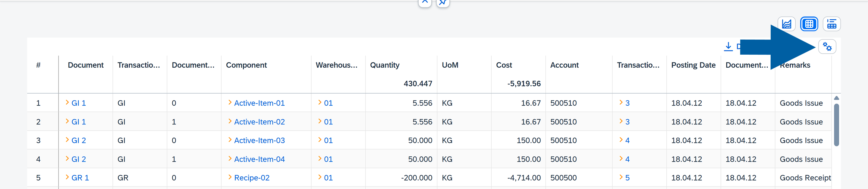Click the Cost column header
Screen dimensions: 868x189
504,65
